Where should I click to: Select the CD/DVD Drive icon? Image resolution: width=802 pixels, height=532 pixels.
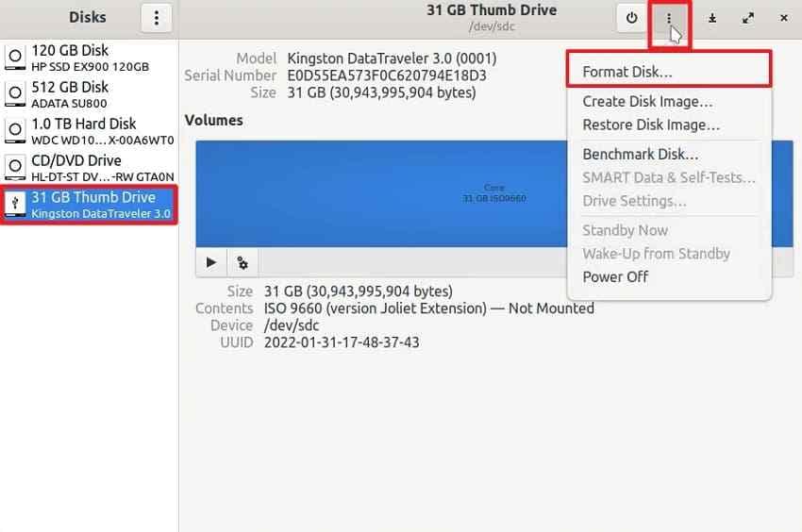(15, 167)
